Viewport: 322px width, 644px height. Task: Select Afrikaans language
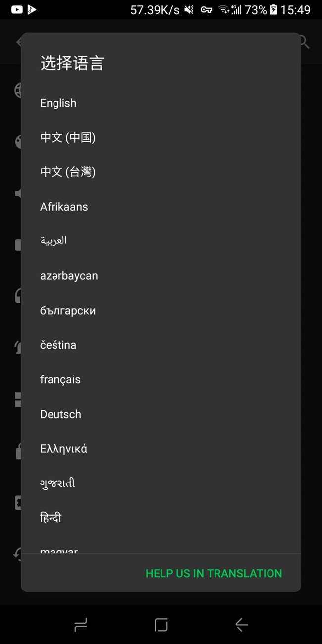click(64, 207)
